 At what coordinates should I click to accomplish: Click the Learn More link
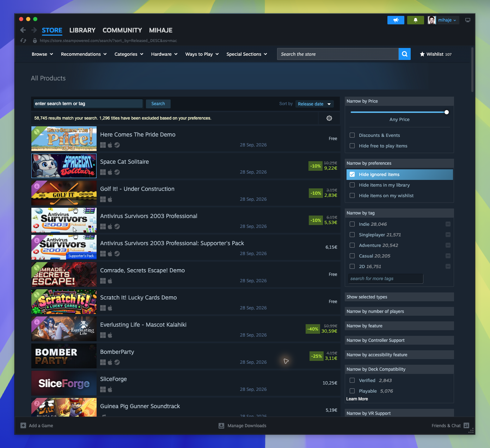click(x=357, y=399)
